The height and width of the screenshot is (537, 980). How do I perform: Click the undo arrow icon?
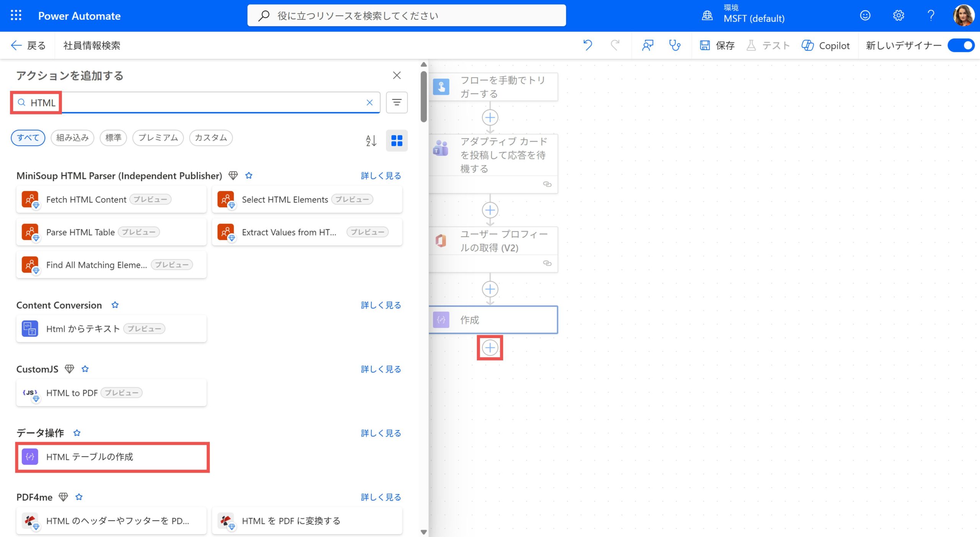pyautogui.click(x=587, y=45)
